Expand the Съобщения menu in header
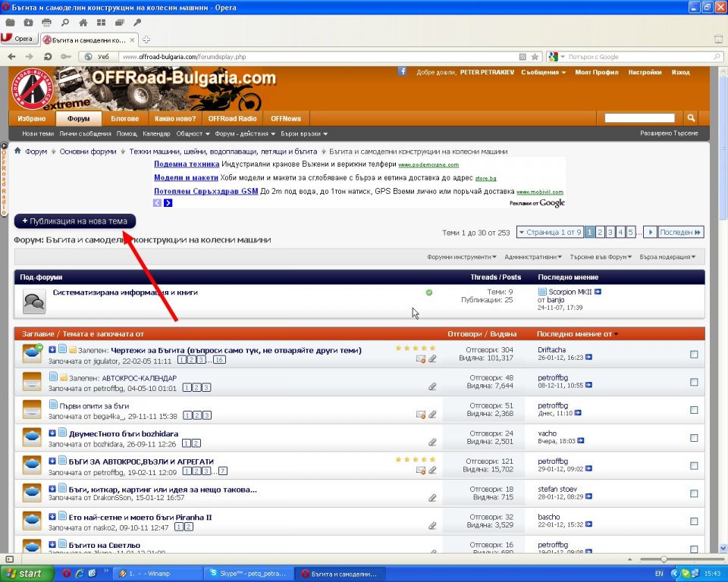The width and height of the screenshot is (728, 582). pyautogui.click(x=543, y=73)
